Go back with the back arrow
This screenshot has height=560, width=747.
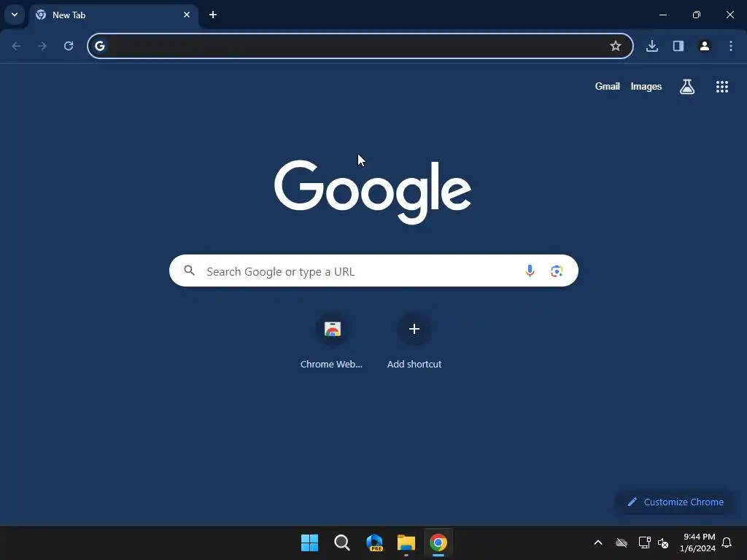[x=16, y=46]
